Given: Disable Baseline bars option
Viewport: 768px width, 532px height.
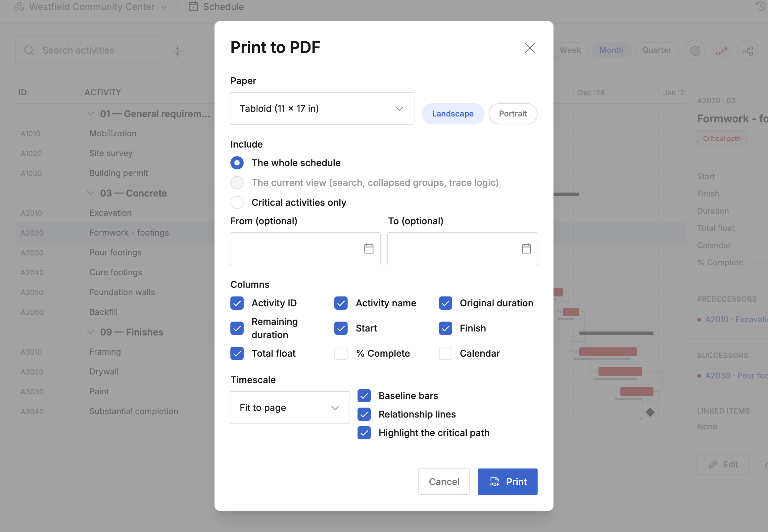Looking at the screenshot, I should [x=364, y=396].
